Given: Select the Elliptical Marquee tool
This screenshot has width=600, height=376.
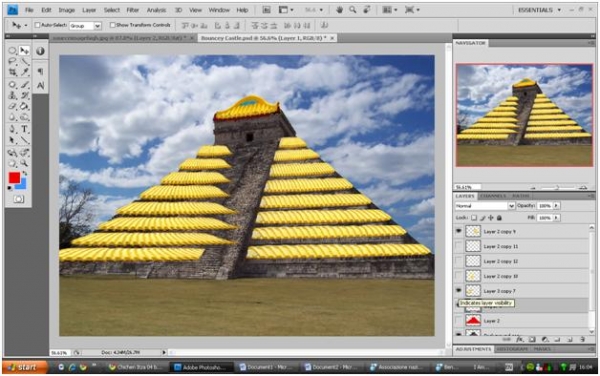Looking at the screenshot, I should [x=12, y=50].
